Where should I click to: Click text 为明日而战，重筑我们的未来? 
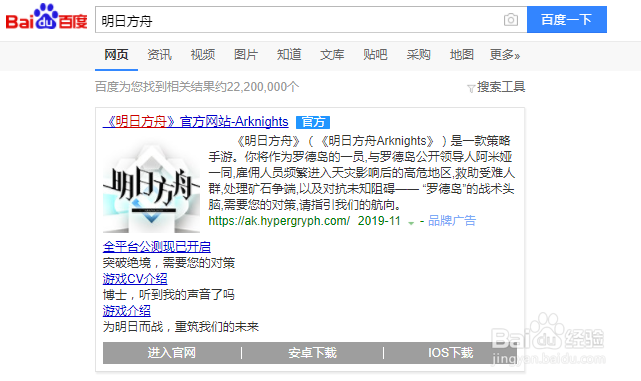click(x=181, y=327)
